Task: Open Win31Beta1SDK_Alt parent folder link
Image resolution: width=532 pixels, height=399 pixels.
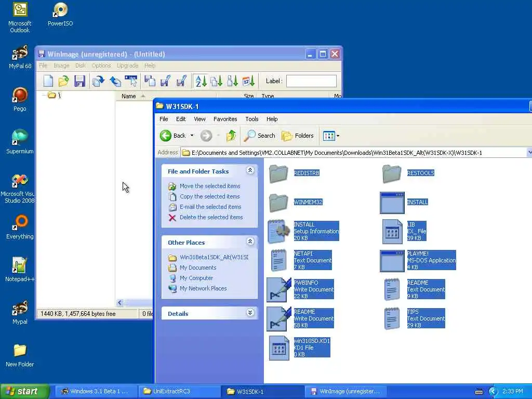Action: pos(214,257)
